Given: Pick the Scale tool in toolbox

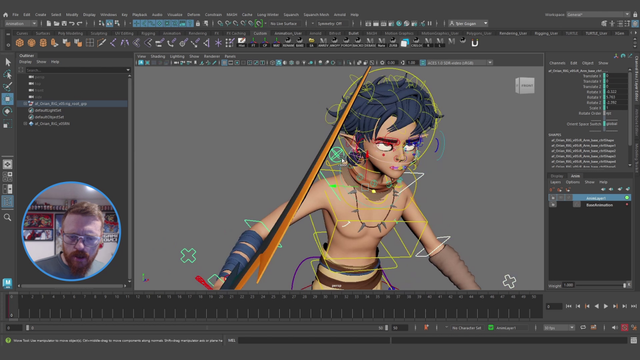Looking at the screenshot, I should tap(7, 124).
